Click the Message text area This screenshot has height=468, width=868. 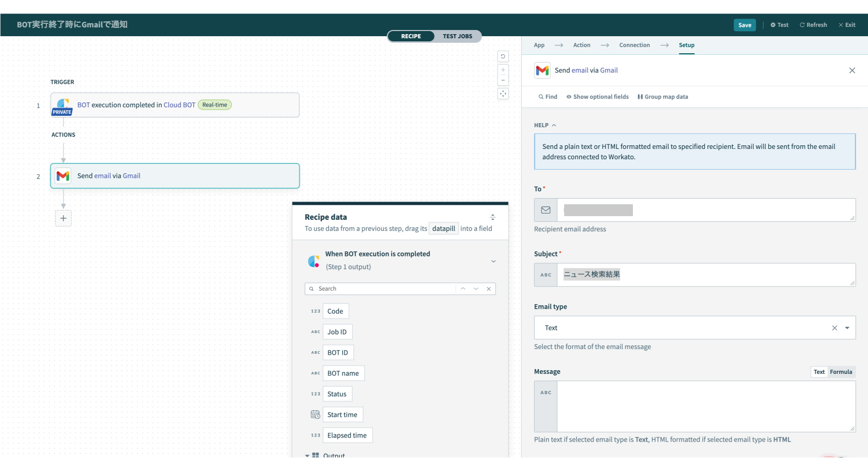tap(706, 406)
